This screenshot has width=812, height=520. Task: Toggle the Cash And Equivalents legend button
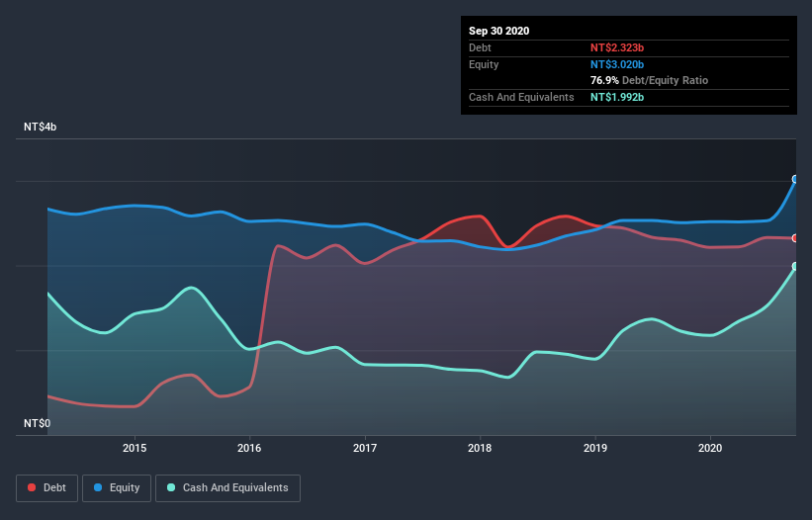pos(227,488)
